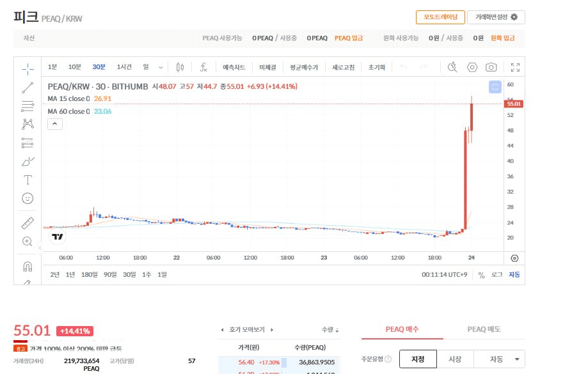Select the ruler measure tool
Viewport: 588px width, 374px height.
point(28,223)
